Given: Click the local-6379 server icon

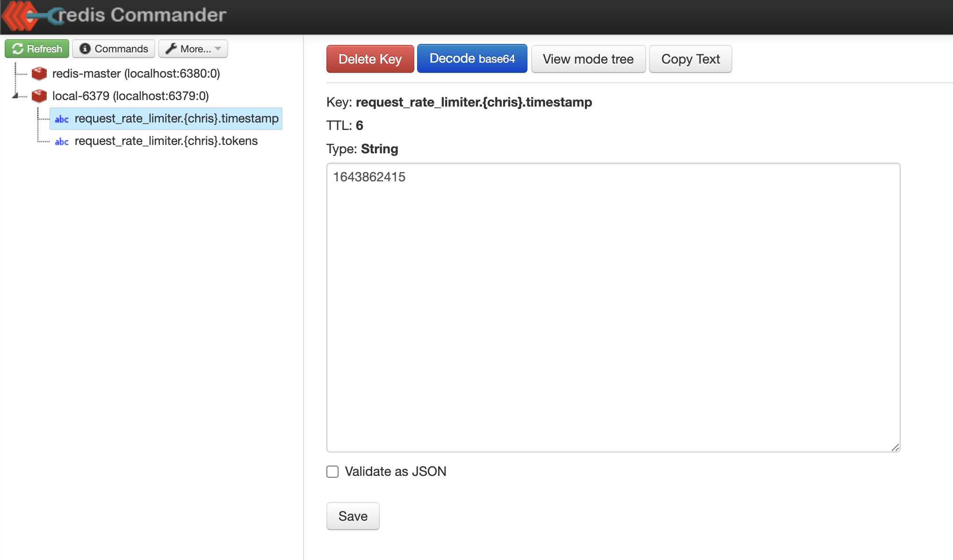Looking at the screenshot, I should 39,96.
